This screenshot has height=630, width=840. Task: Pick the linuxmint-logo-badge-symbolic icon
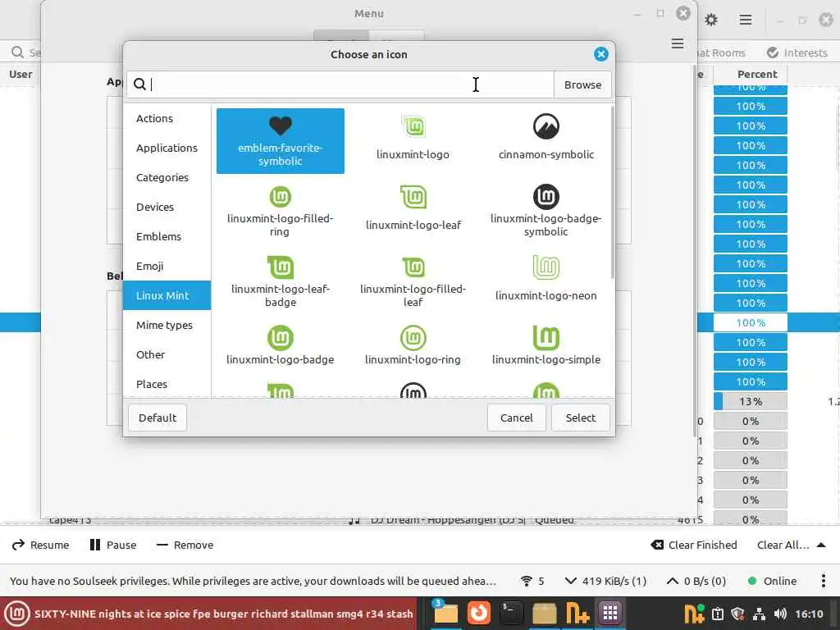point(546,211)
